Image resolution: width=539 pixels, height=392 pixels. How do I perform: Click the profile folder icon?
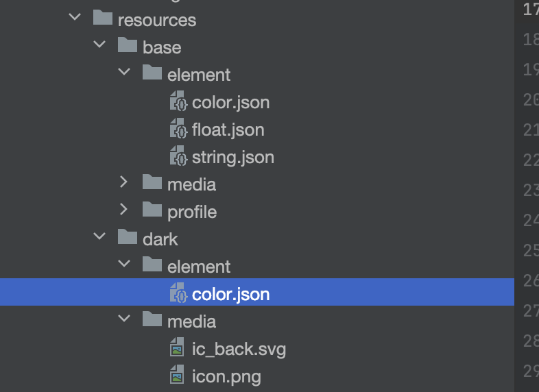[x=152, y=210]
